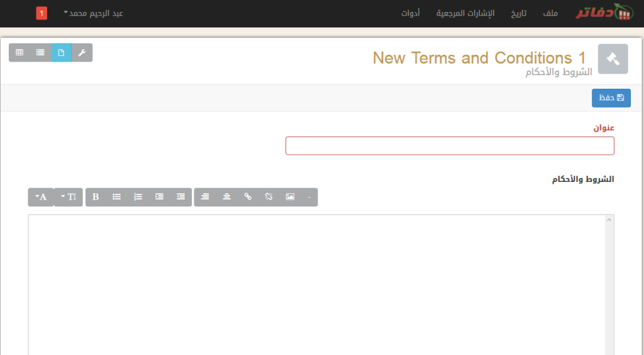Toggle bold formatting
The width and height of the screenshot is (644, 355).
pyautogui.click(x=96, y=197)
